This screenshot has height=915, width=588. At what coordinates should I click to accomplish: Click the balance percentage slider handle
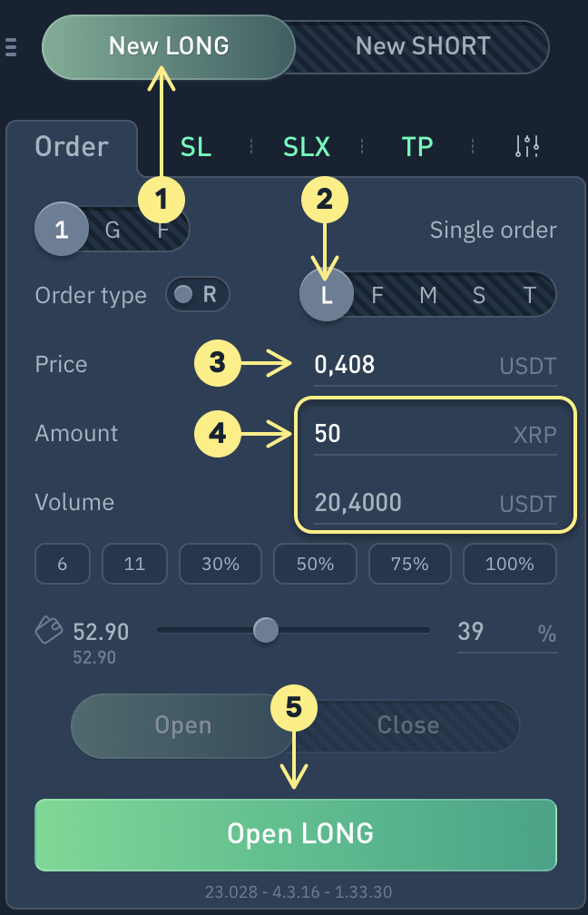coord(265,630)
